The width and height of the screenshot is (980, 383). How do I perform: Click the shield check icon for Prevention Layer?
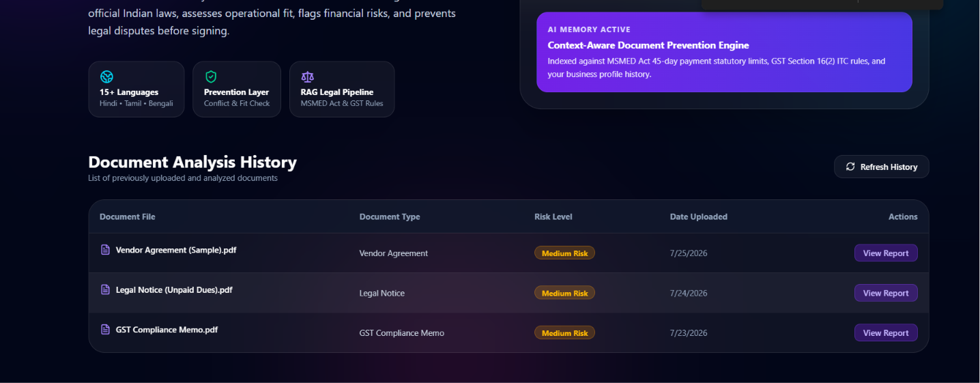(211, 76)
